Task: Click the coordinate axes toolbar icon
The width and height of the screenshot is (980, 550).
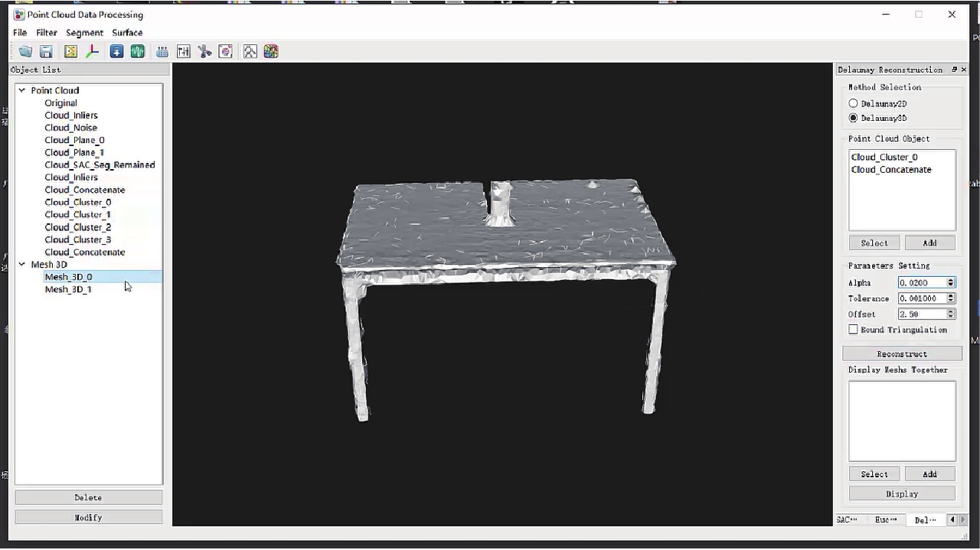Action: click(92, 51)
